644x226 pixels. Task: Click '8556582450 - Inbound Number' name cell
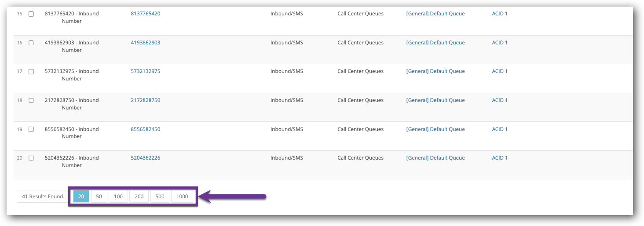(x=72, y=133)
